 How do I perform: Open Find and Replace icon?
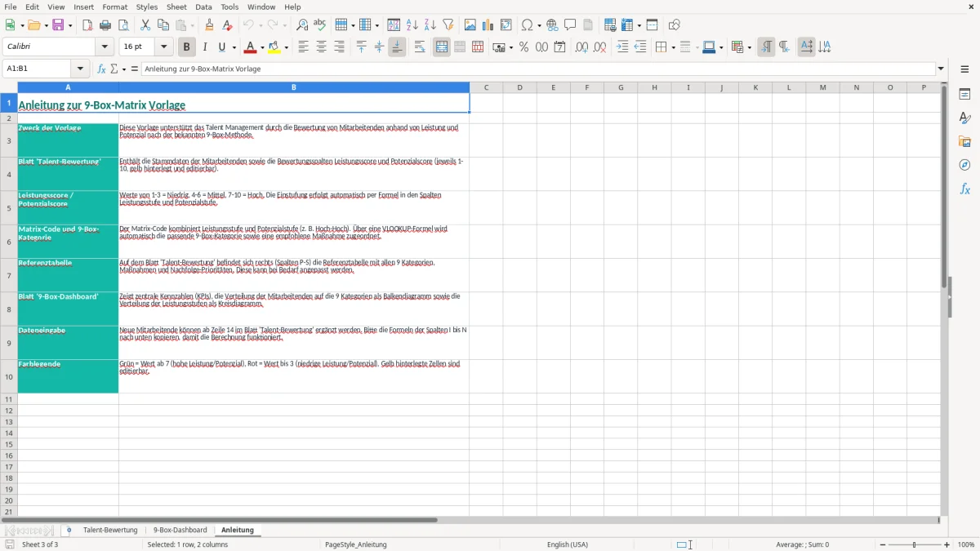[302, 25]
